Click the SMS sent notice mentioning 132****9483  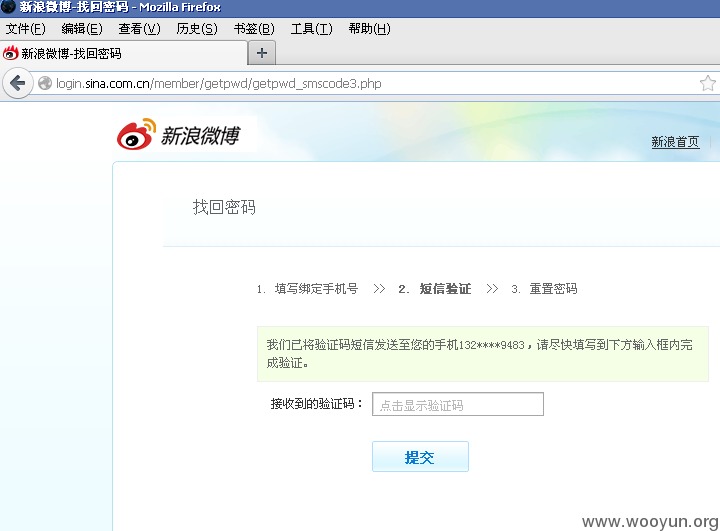click(483, 354)
